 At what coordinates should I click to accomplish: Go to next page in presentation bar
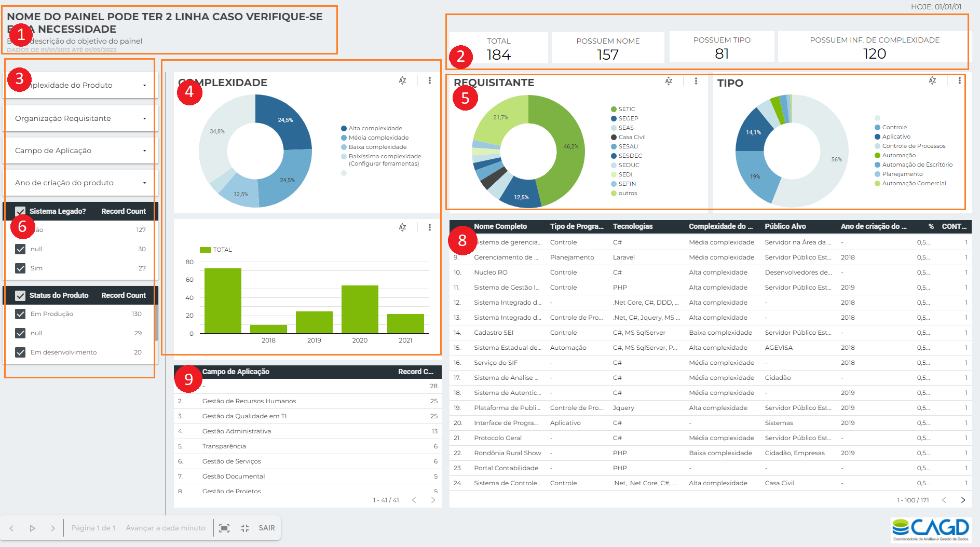53,528
